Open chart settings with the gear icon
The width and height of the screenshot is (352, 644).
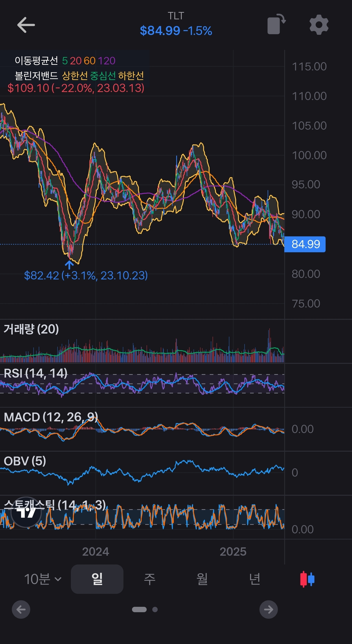click(319, 24)
